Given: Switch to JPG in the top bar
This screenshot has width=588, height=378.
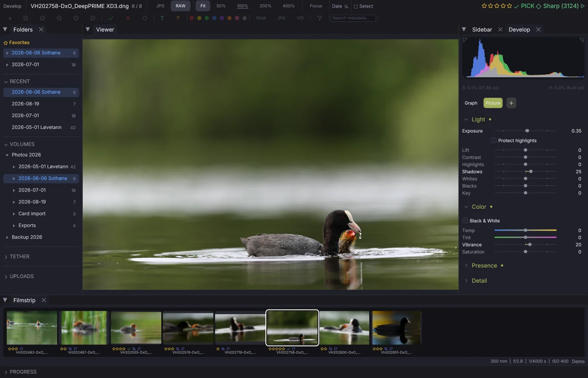Looking at the screenshot, I should point(160,6).
